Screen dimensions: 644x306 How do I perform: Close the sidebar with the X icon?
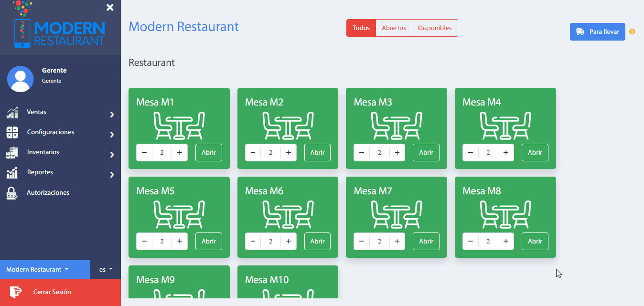[x=110, y=8]
